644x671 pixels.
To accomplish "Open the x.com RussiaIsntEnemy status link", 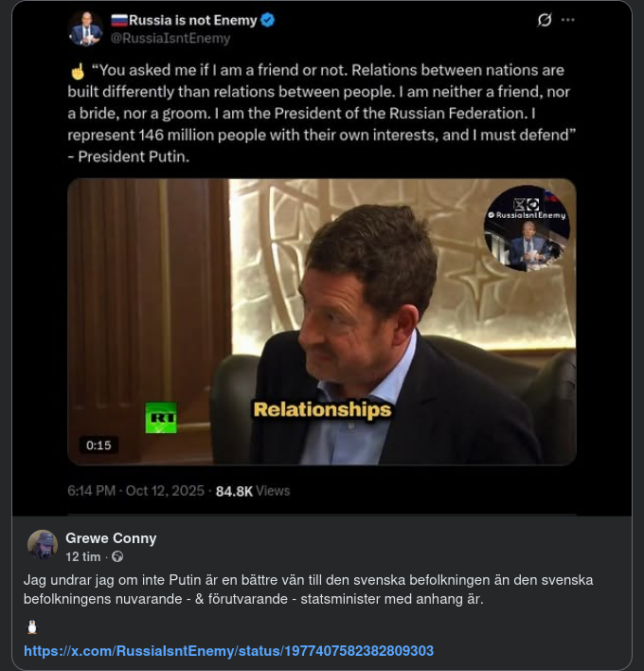I will 228,651.
